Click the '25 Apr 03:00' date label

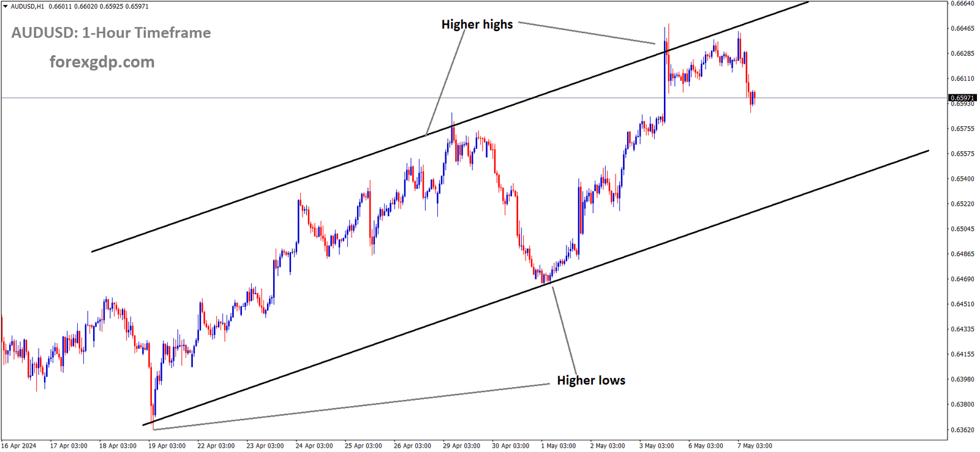(x=363, y=446)
